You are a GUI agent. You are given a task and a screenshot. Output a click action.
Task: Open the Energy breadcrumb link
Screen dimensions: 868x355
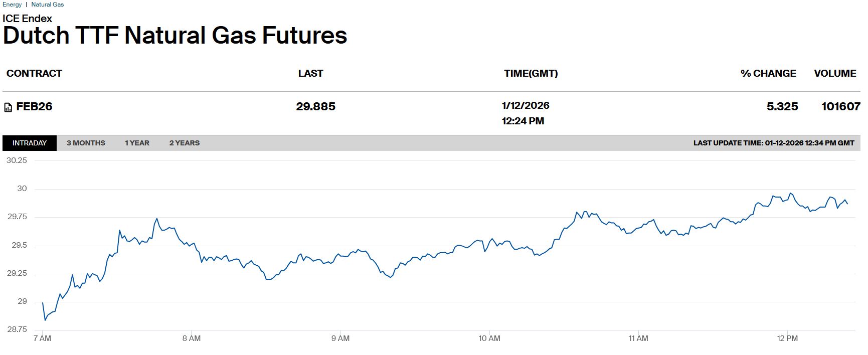tap(12, 5)
